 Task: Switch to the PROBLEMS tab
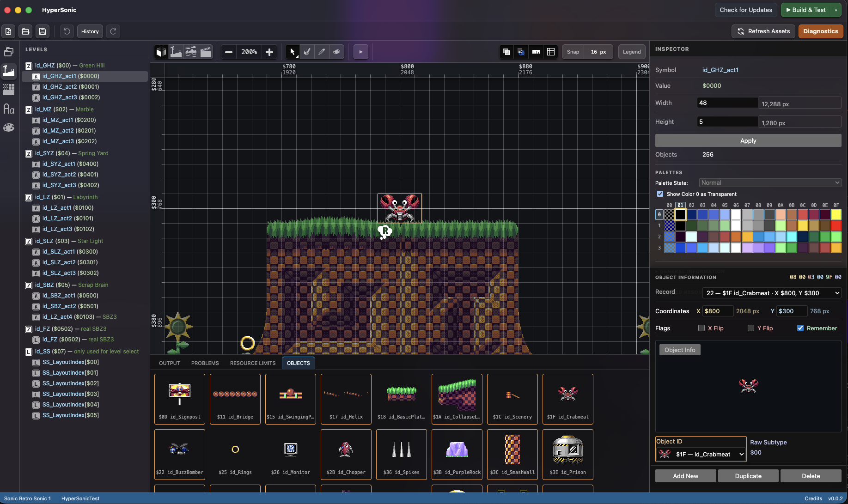coord(205,363)
